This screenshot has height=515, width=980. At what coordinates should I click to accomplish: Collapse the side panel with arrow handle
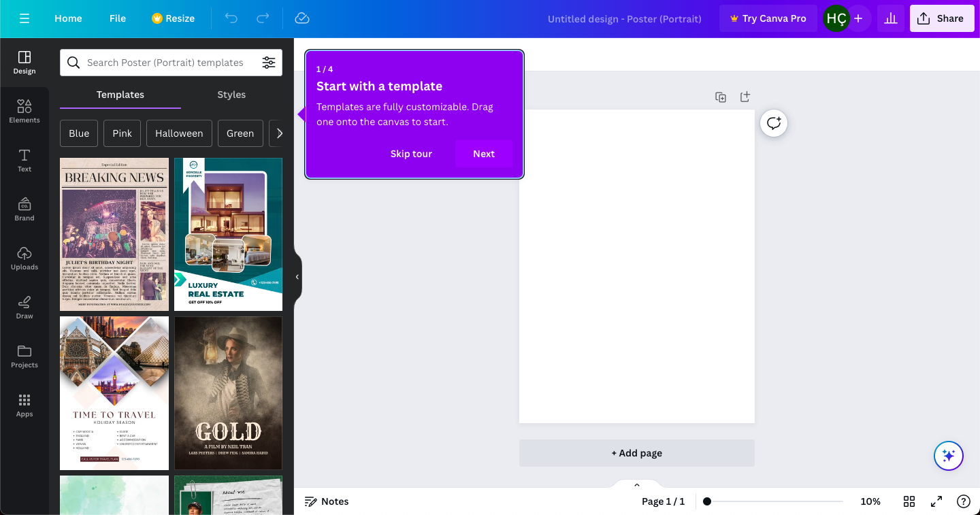tap(297, 277)
